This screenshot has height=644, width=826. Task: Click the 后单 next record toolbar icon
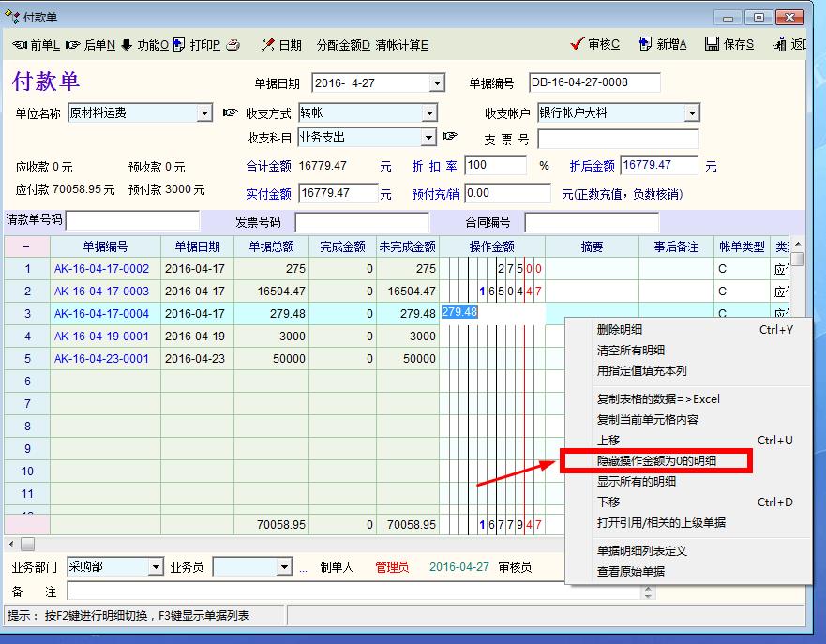(x=74, y=45)
